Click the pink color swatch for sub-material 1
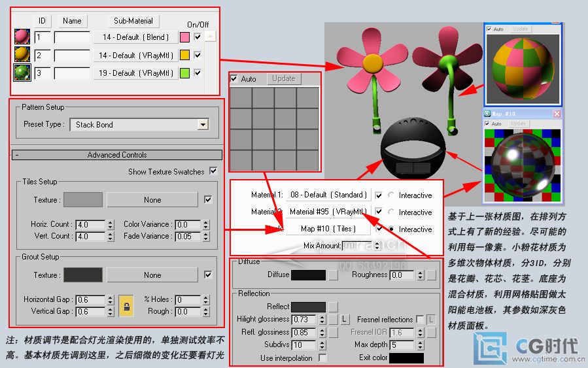The width and height of the screenshot is (588, 368). pyautogui.click(x=184, y=37)
